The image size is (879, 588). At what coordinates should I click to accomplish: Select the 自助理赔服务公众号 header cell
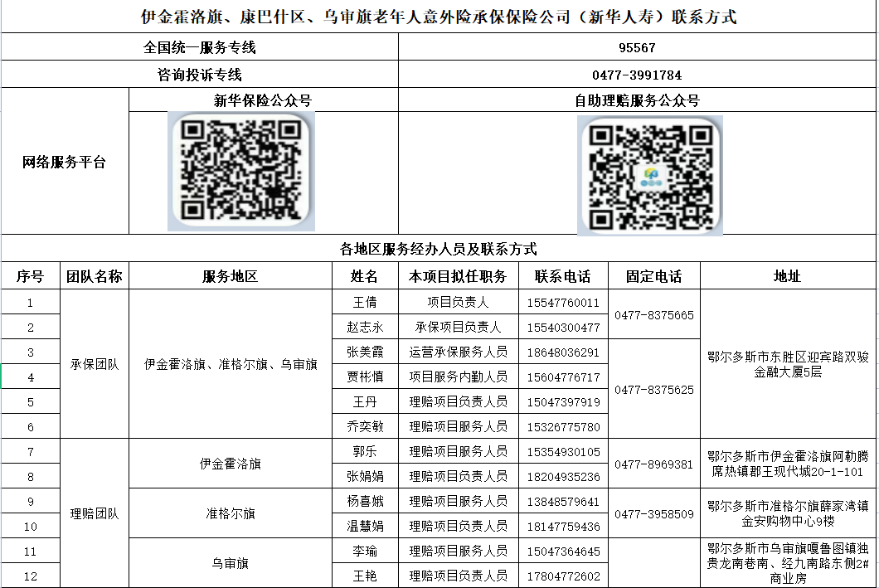637,100
